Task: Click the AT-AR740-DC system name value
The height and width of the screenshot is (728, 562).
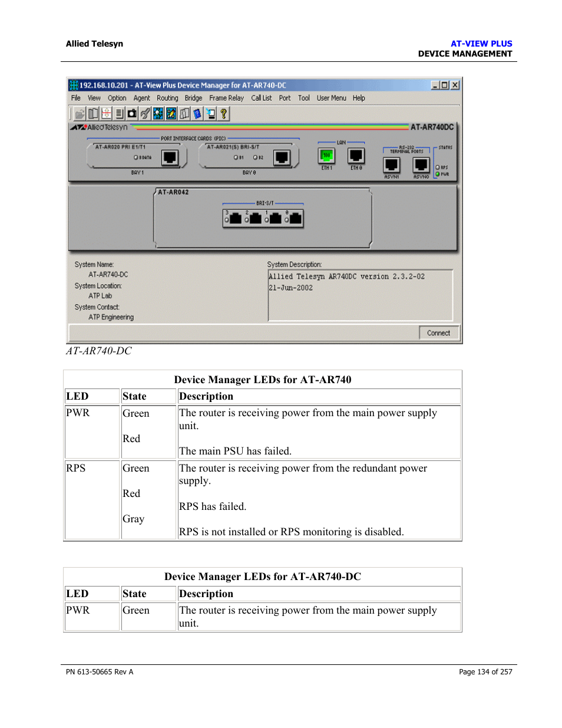Action: tap(108, 275)
